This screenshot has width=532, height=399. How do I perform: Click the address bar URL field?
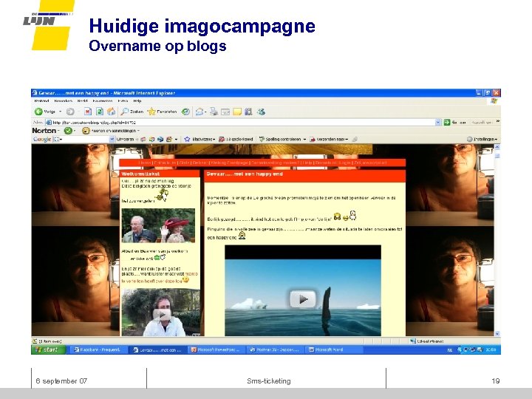coord(240,123)
